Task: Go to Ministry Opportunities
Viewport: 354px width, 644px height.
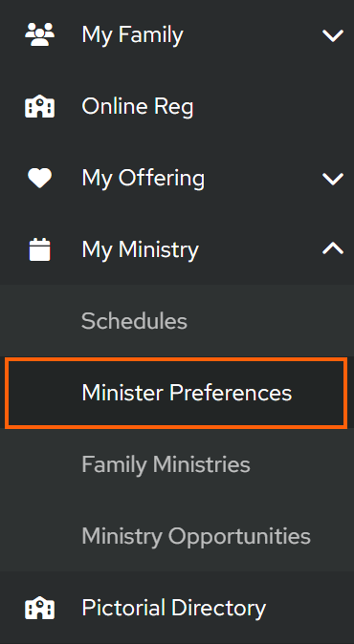Action: (196, 536)
